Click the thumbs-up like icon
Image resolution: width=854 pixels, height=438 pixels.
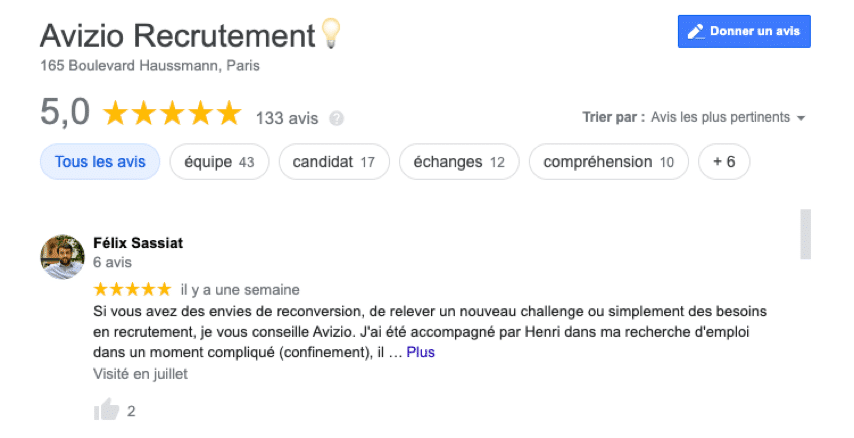(106, 410)
